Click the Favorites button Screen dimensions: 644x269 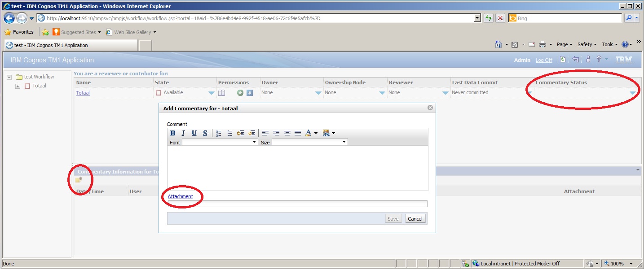19,32
